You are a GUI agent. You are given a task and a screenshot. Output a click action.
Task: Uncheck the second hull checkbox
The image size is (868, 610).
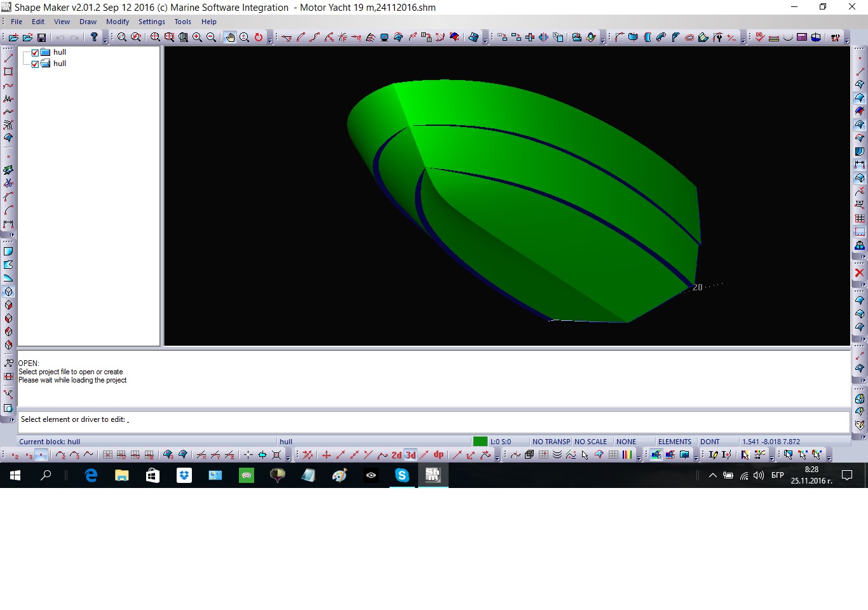click(35, 64)
